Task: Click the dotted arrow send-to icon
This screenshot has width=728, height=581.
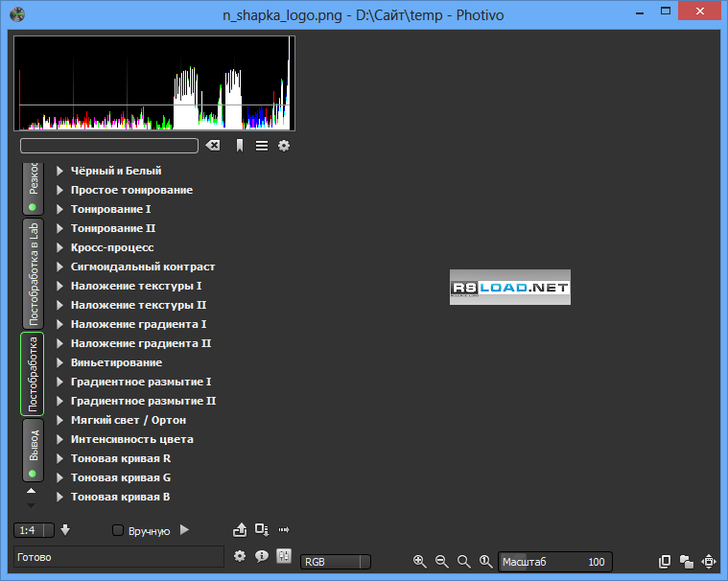Action: (x=284, y=529)
